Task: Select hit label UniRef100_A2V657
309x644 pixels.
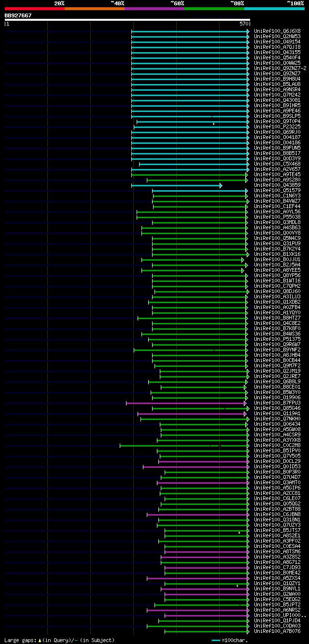Action: pos(277,169)
